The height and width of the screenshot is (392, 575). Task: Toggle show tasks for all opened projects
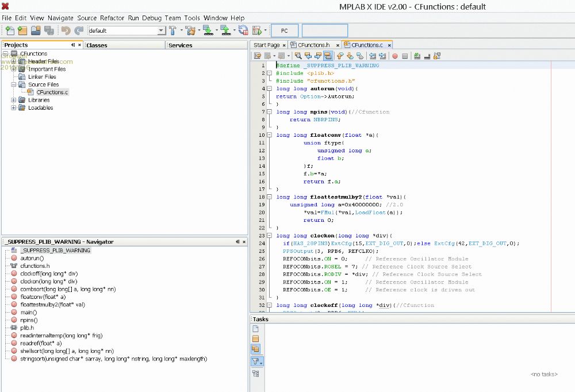click(256, 348)
